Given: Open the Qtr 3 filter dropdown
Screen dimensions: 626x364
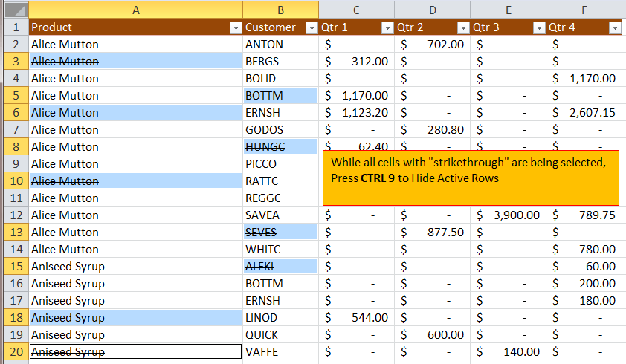Looking at the screenshot, I should pos(538,28).
